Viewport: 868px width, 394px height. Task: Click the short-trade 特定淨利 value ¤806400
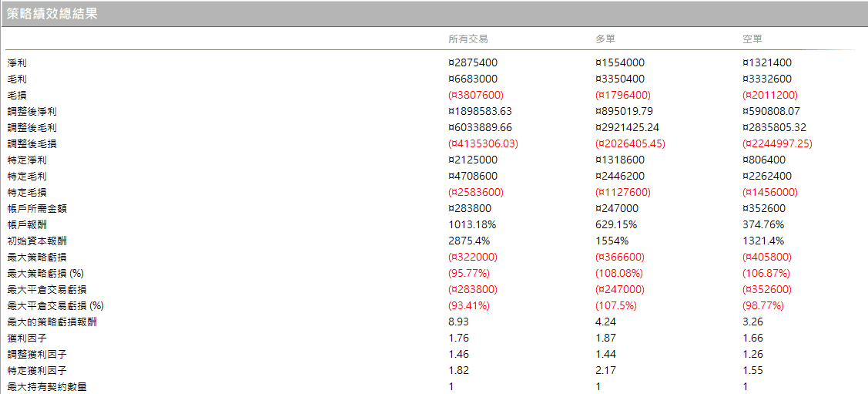coord(765,160)
